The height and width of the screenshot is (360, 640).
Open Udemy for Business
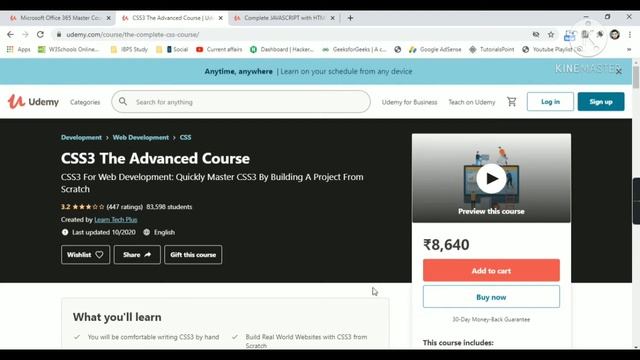(409, 102)
